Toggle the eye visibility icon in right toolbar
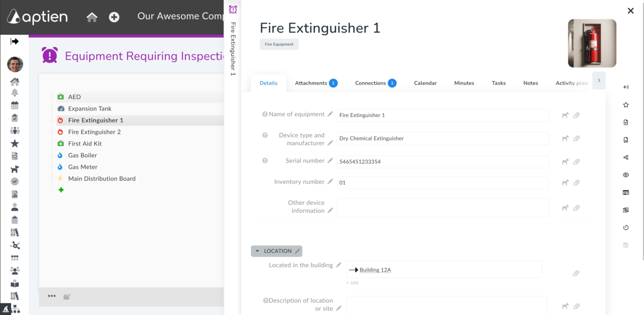Screen dimensions: 644x315 point(626,175)
